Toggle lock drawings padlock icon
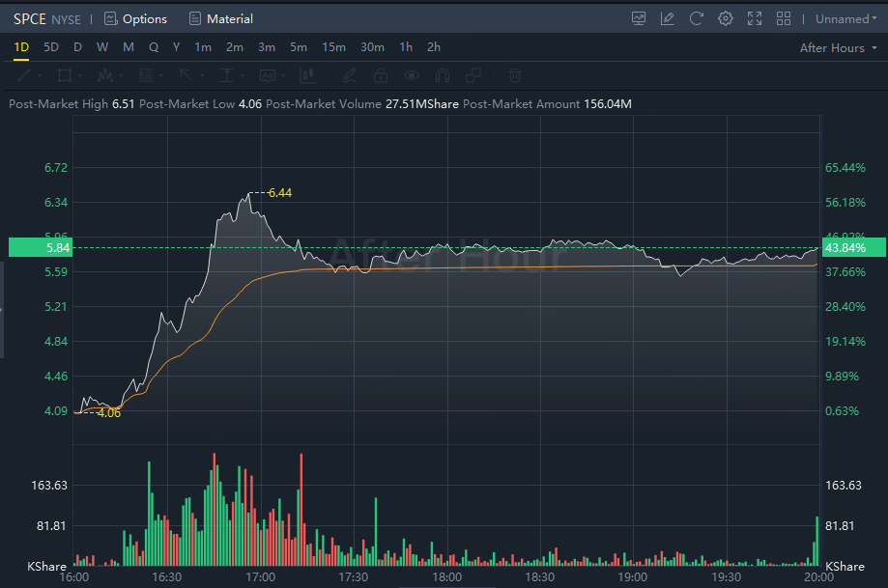The image size is (888, 588). tap(381, 75)
